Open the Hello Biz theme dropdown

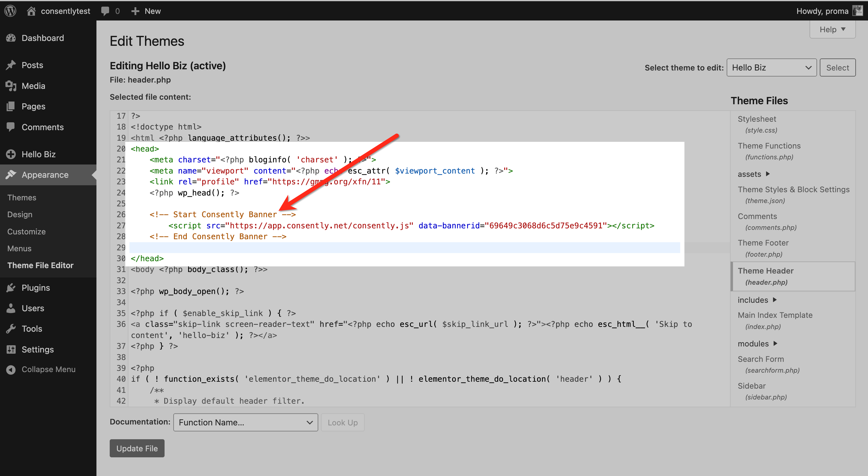[x=771, y=67]
